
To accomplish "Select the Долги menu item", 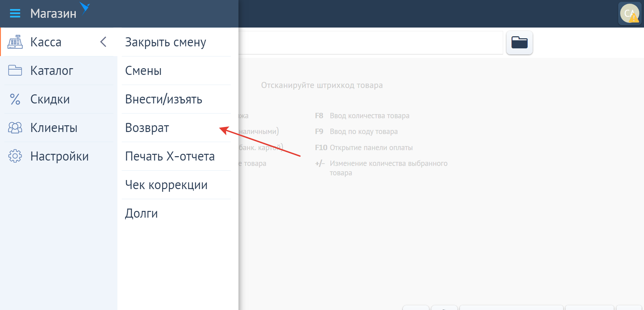I will pyautogui.click(x=176, y=213).
